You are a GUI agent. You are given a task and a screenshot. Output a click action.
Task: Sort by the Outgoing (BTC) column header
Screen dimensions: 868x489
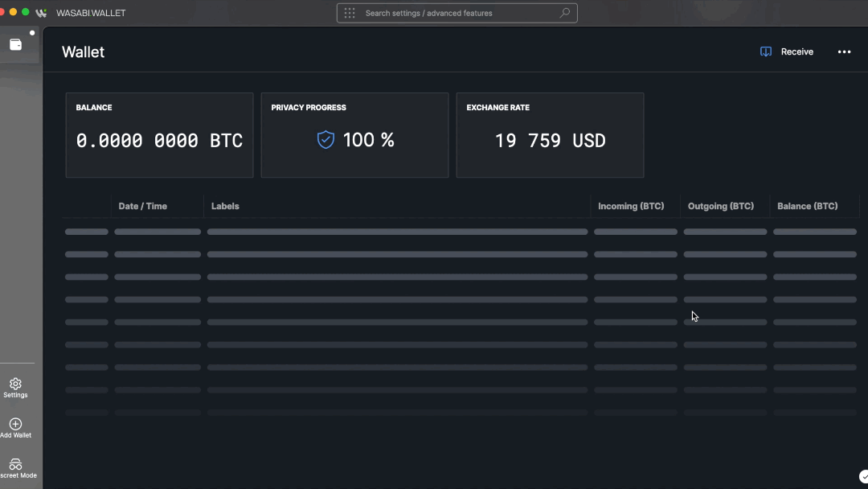point(721,206)
